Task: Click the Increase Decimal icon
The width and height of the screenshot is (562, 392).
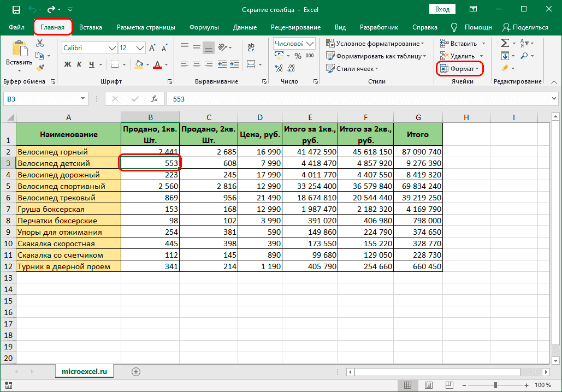Action: 279,67
